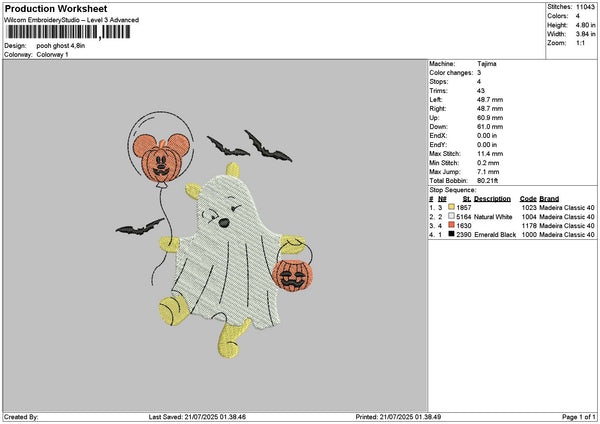Viewport: 600px width, 424px height.
Task: Click thread code 1023 in first row
Action: (529, 207)
